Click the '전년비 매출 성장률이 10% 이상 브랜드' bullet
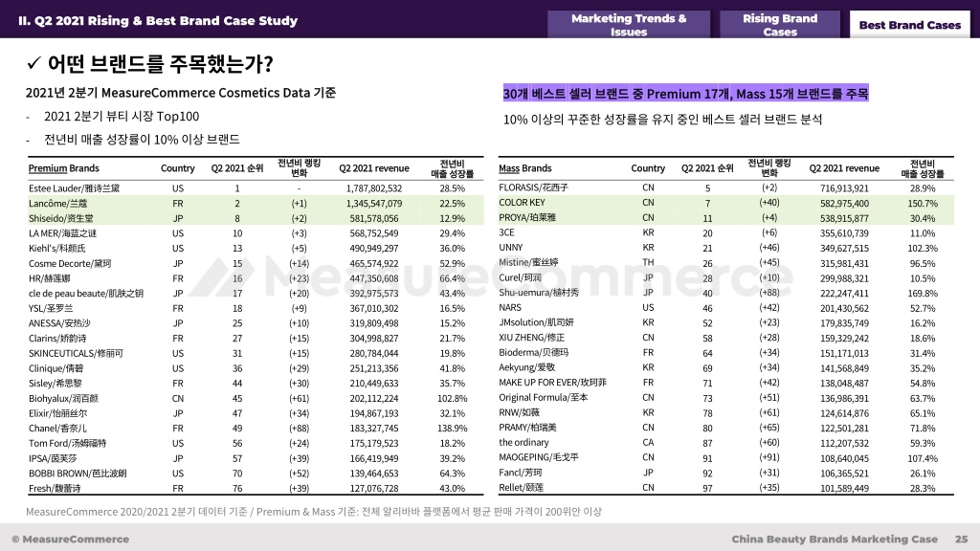The image size is (980, 551). click(142, 140)
